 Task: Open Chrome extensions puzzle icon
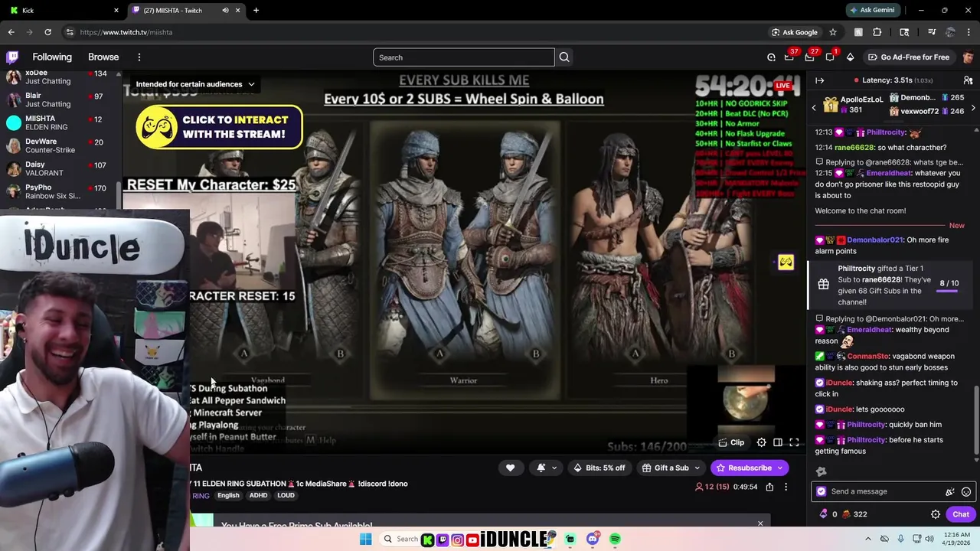877,32
